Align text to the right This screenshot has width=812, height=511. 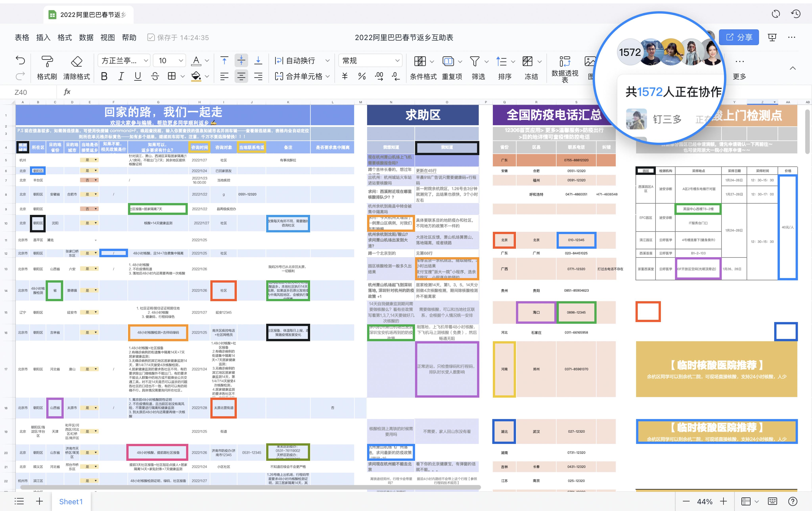click(258, 76)
